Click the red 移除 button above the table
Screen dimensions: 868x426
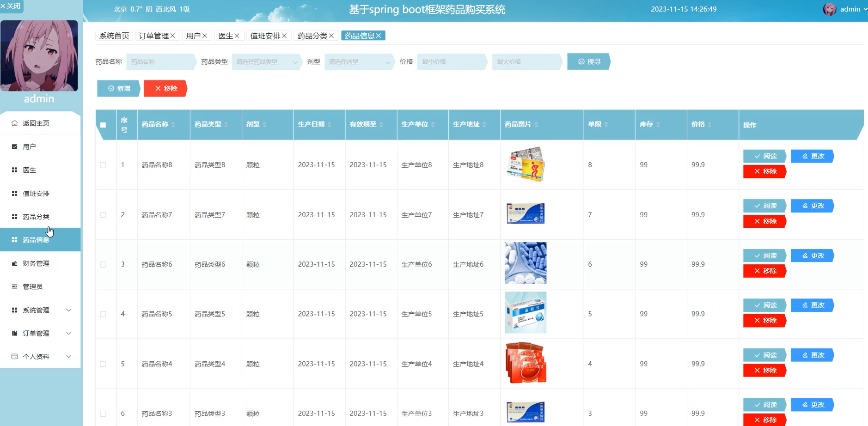165,89
